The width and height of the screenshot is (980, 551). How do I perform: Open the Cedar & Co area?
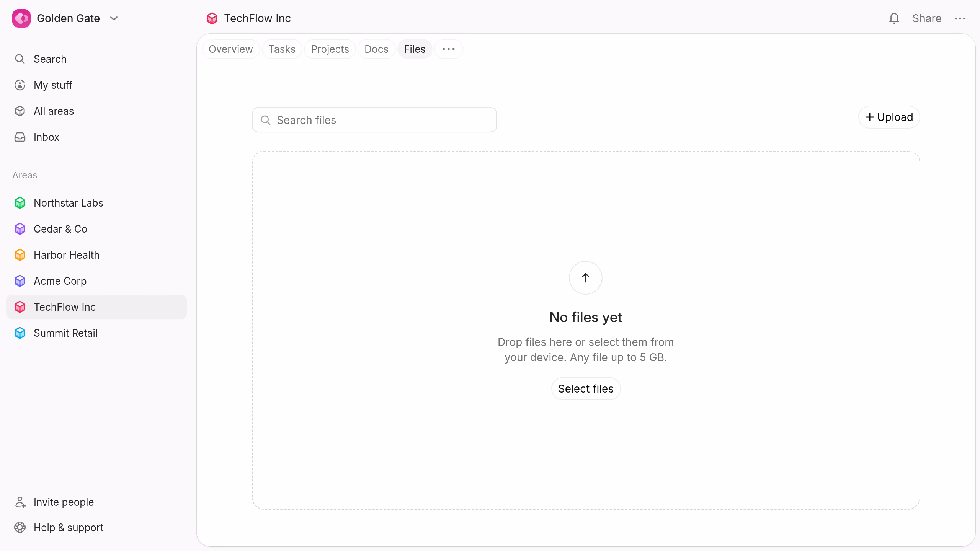[x=96, y=229]
